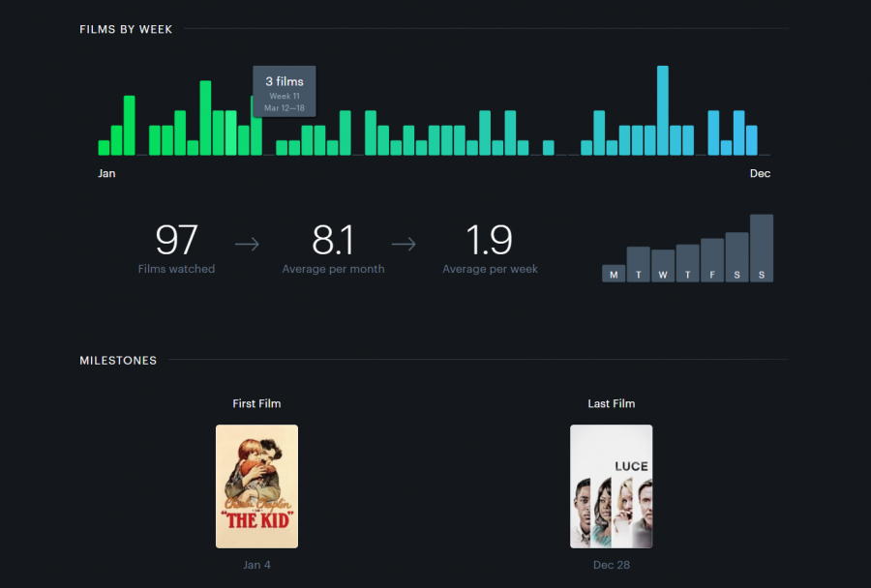Open the FILMS BY WEEK section header
The width and height of the screenshot is (871, 588).
coord(126,29)
